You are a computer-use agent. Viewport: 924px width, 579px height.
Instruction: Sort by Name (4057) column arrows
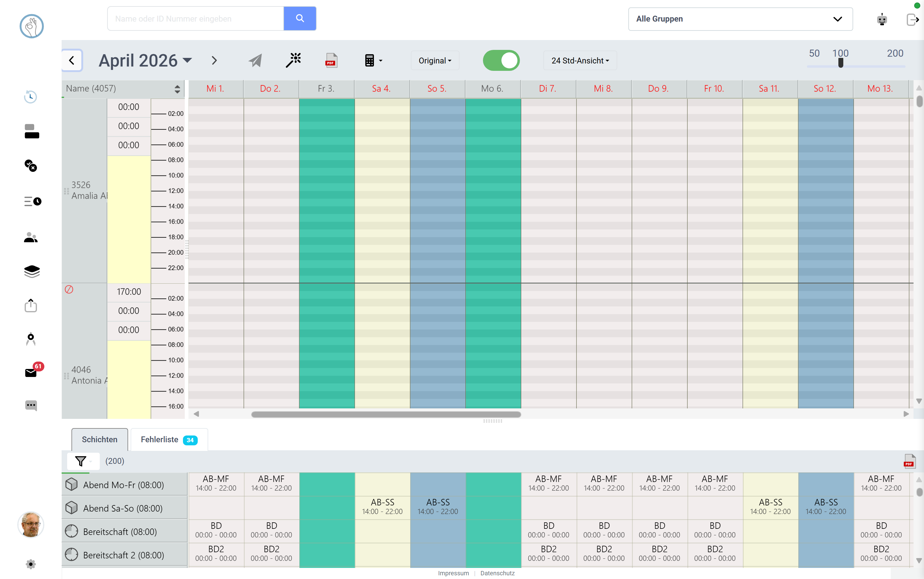point(177,89)
